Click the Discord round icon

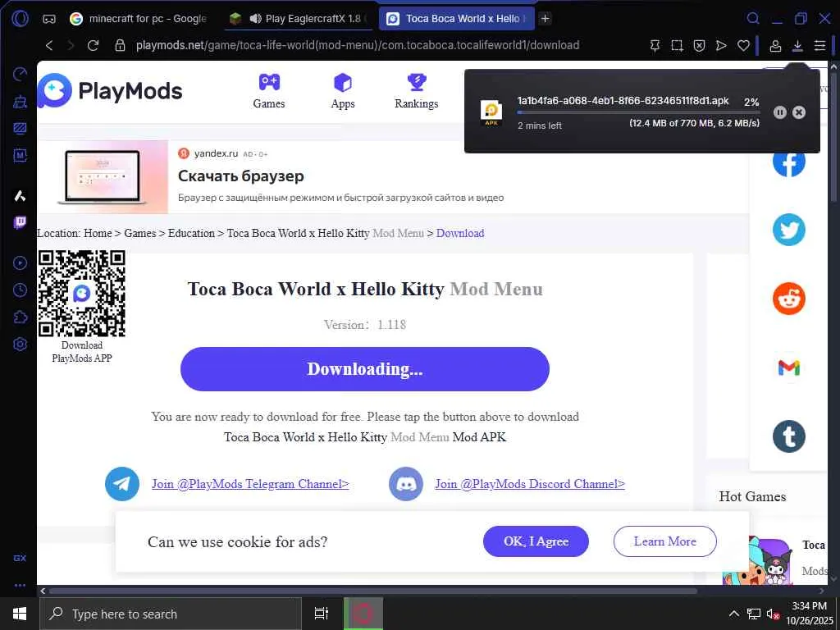click(405, 484)
